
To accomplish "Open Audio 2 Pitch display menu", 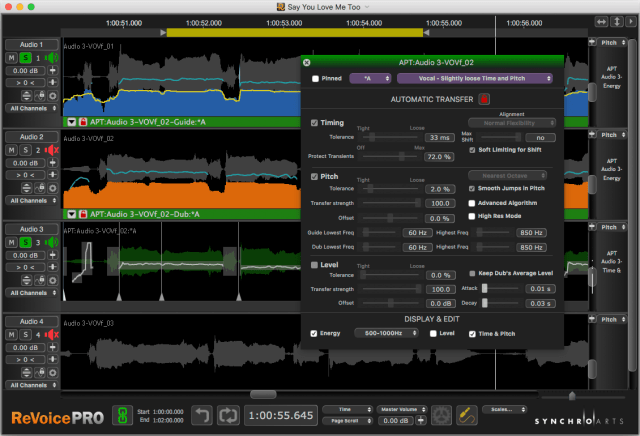I will click(x=612, y=135).
